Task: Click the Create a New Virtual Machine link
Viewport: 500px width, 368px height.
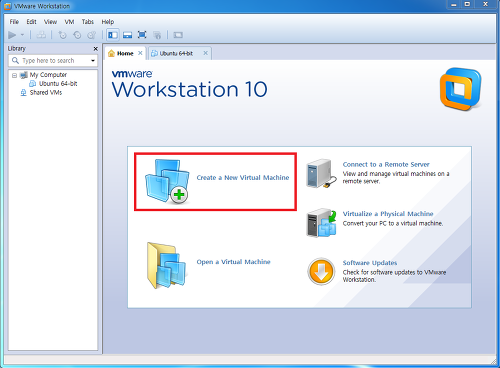Action: click(243, 178)
